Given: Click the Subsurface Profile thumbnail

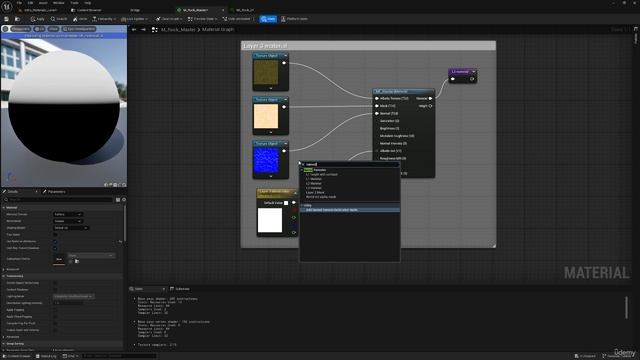Looking at the screenshot, I should (x=59, y=259).
